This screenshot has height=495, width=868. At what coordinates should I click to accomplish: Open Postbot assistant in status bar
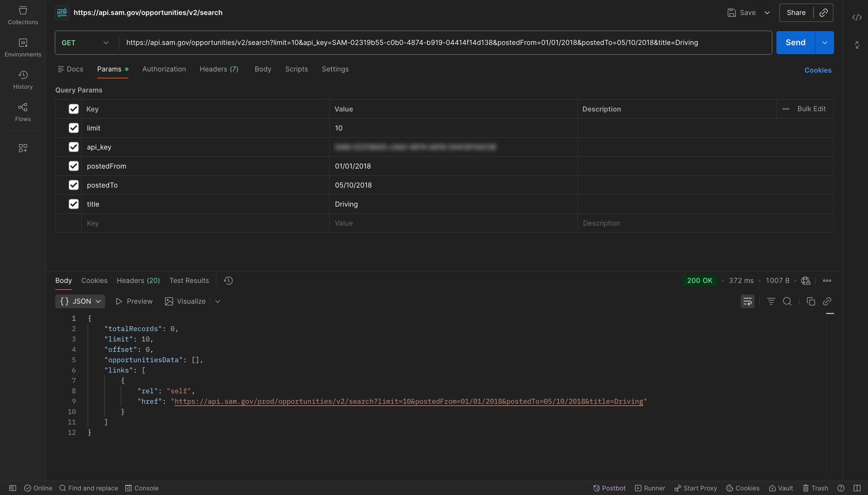(x=609, y=488)
